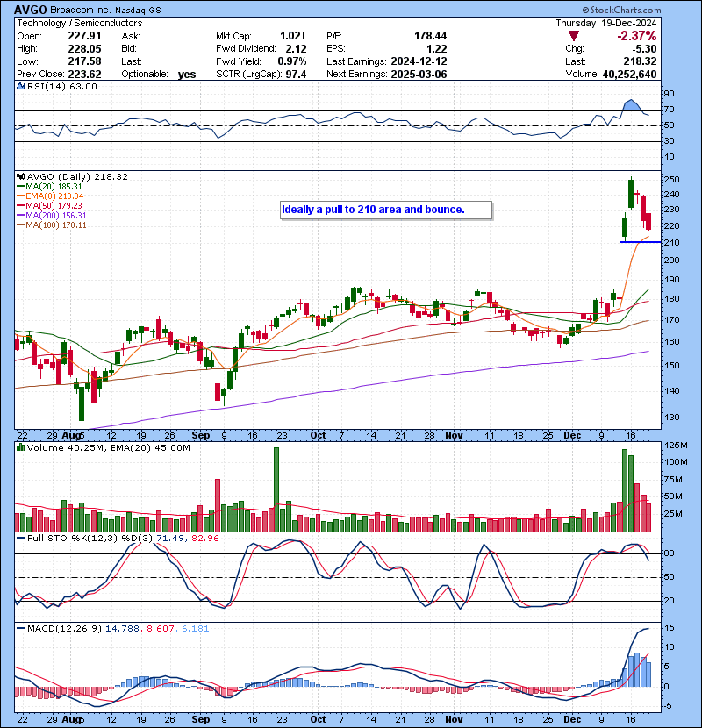Screen dimensions: 702x728
Task: Click the tall green September volume spike bar
Action: (x=276, y=489)
